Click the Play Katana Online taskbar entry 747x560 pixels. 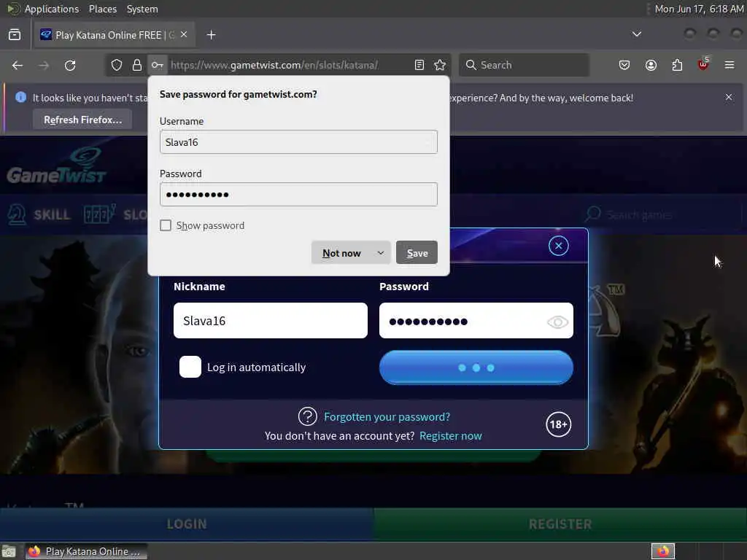[86, 551]
